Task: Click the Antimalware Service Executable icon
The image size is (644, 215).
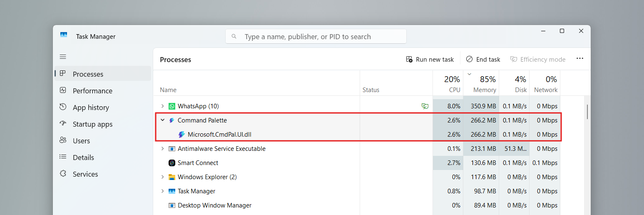Action: [172, 149]
